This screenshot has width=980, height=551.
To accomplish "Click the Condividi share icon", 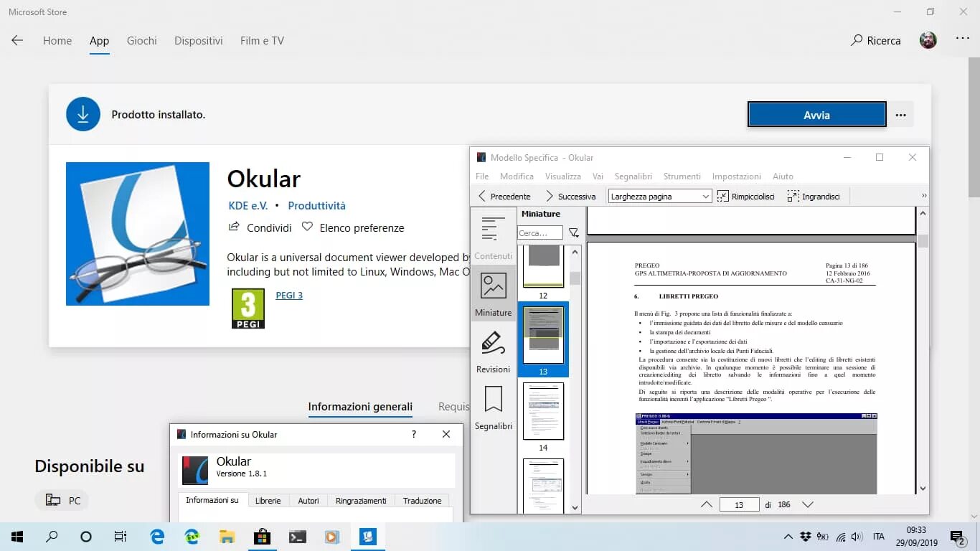I will click(233, 227).
